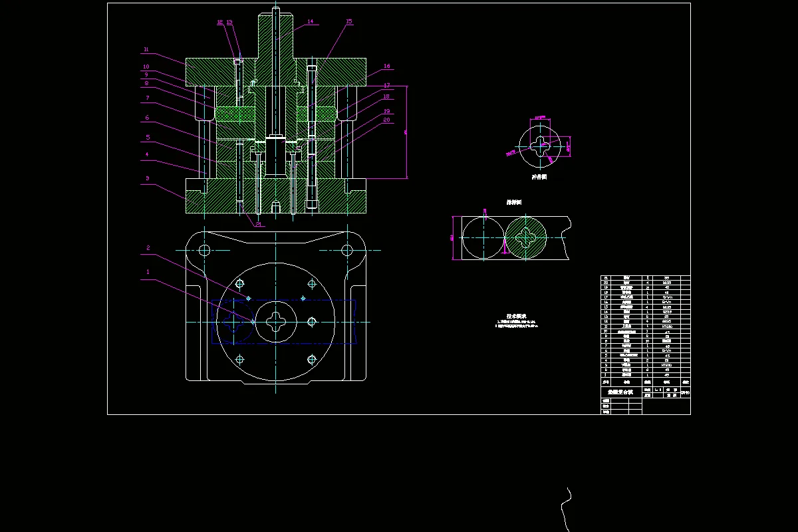Select part callout number 6
Viewport: 798px width, 532px height.
[x=148, y=118]
